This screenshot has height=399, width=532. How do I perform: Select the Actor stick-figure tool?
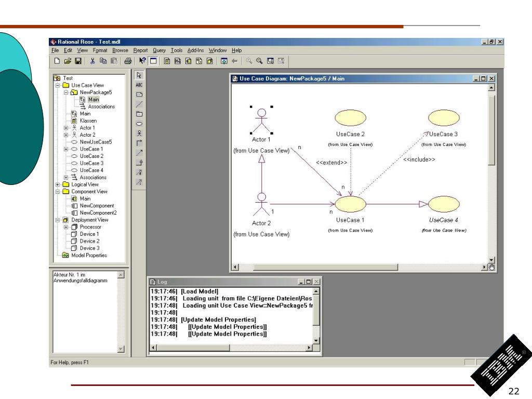pyautogui.click(x=139, y=134)
